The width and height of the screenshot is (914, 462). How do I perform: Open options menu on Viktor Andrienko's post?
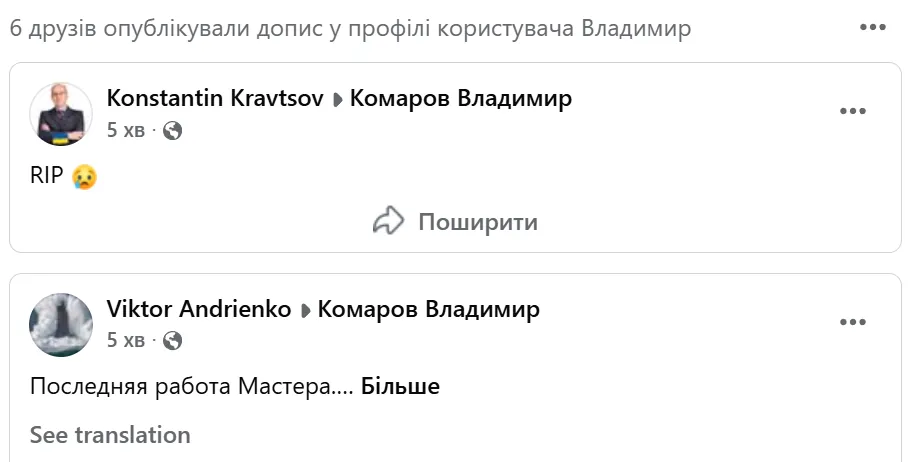(x=852, y=322)
